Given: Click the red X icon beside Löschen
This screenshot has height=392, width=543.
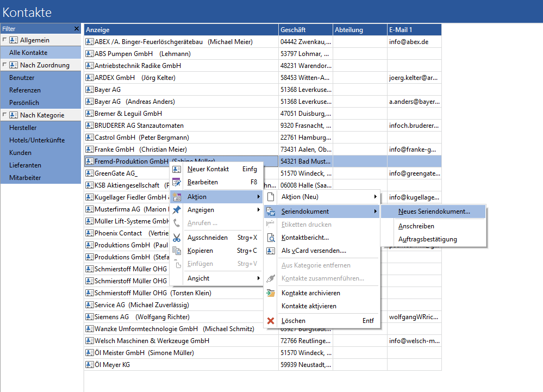Looking at the screenshot, I should pyautogui.click(x=271, y=321).
